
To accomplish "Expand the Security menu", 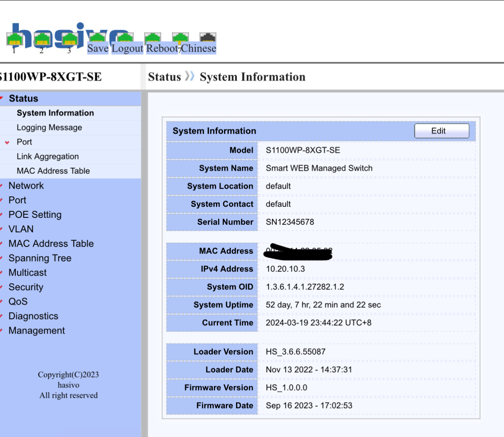I will pos(26,287).
